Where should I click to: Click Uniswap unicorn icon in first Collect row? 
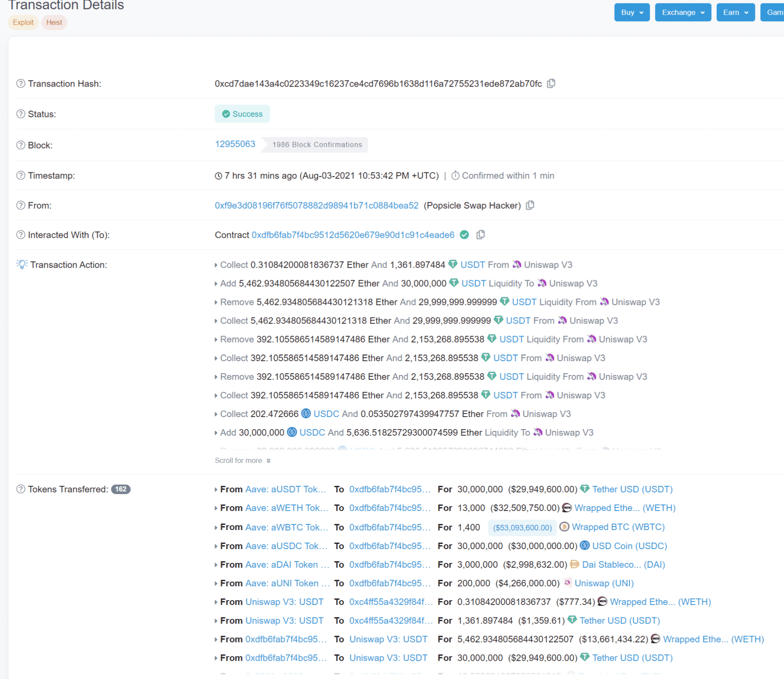pos(517,264)
